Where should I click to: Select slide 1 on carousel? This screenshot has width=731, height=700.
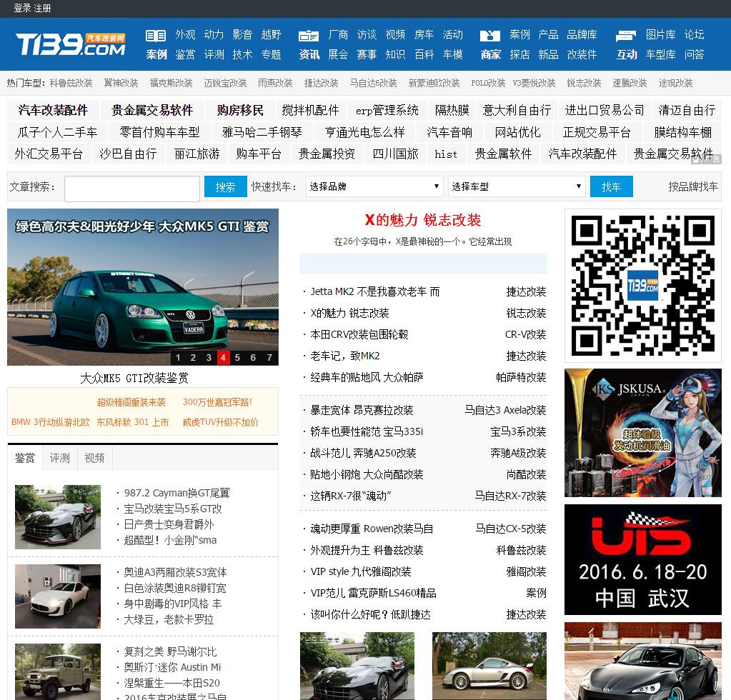coord(178,357)
